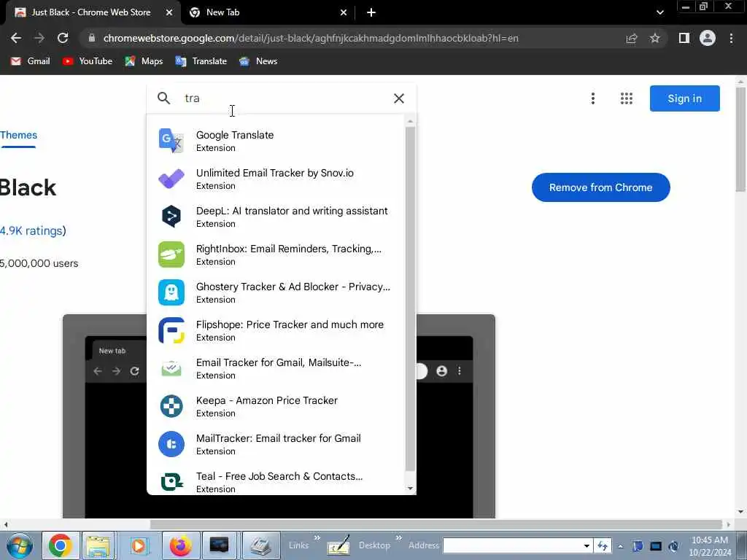Click the Teal job search icon
The width and height of the screenshot is (747, 560).
[171, 482]
